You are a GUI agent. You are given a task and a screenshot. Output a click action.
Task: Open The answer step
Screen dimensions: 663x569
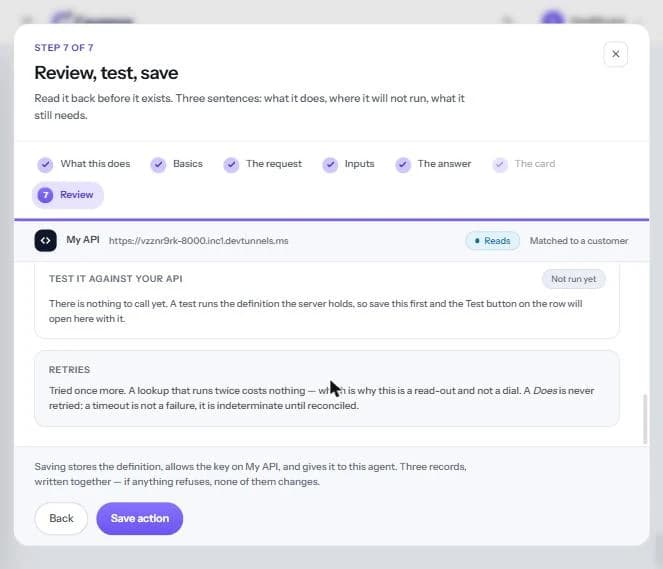coord(434,164)
